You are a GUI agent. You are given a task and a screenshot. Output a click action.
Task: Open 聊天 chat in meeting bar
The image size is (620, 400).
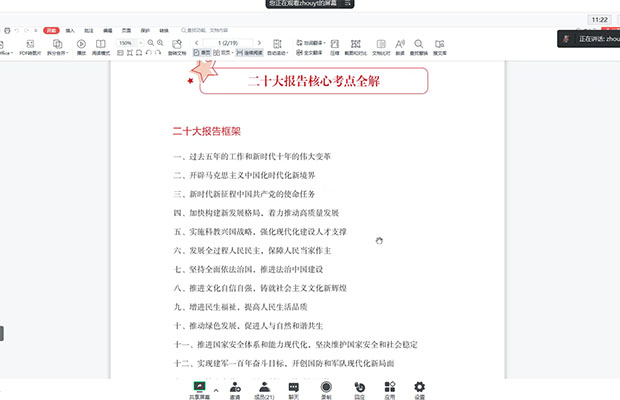click(294, 390)
